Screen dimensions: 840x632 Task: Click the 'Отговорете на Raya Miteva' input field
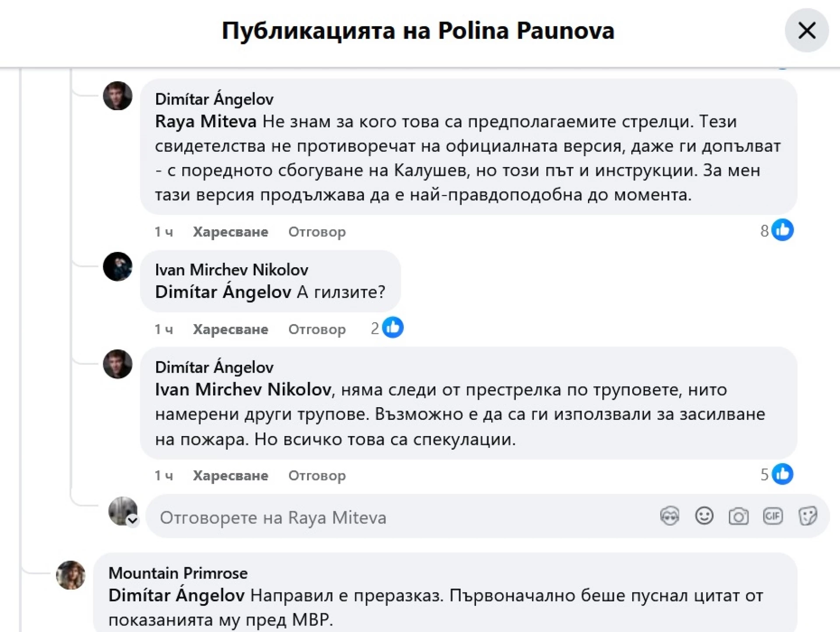tap(402, 517)
